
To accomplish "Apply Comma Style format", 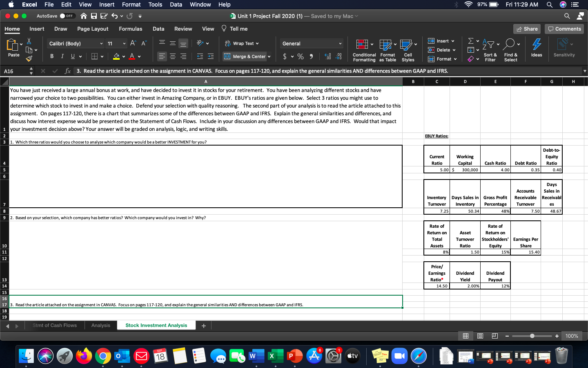I will coord(311,56).
